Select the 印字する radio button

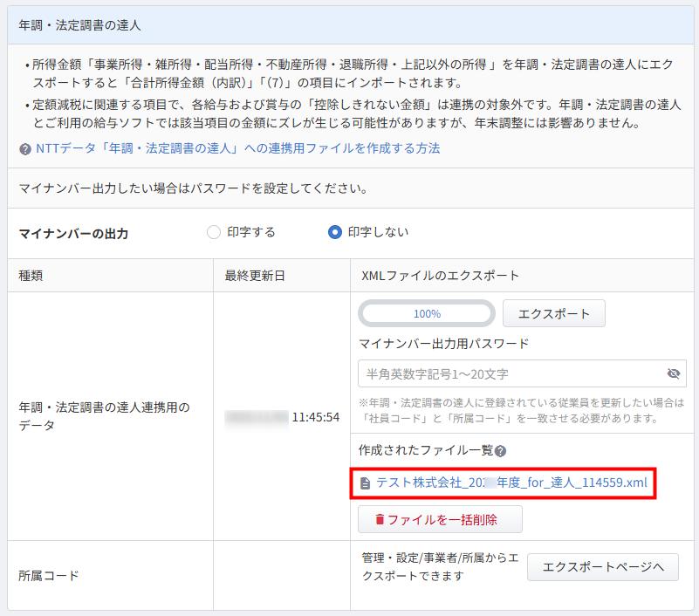click(x=214, y=232)
